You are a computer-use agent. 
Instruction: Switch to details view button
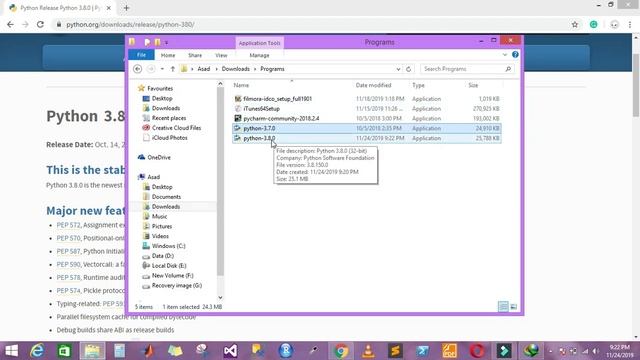(x=503, y=307)
